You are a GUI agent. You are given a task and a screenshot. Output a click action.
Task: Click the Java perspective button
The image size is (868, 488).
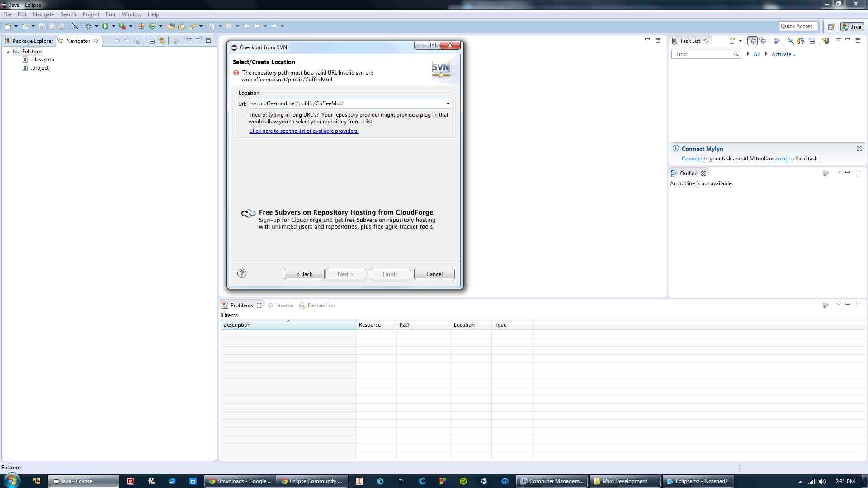pos(852,27)
